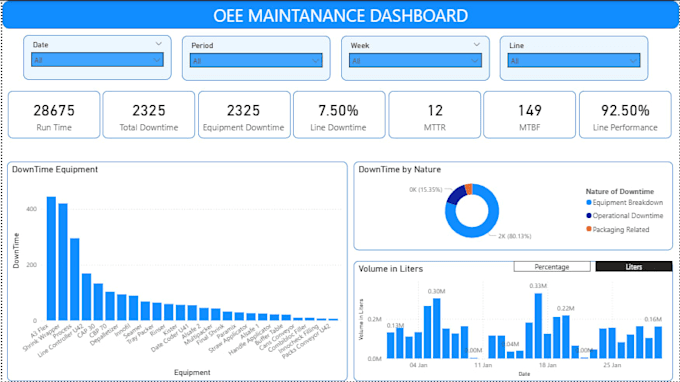Select the Process downtime bar

pyautogui.click(x=75, y=279)
